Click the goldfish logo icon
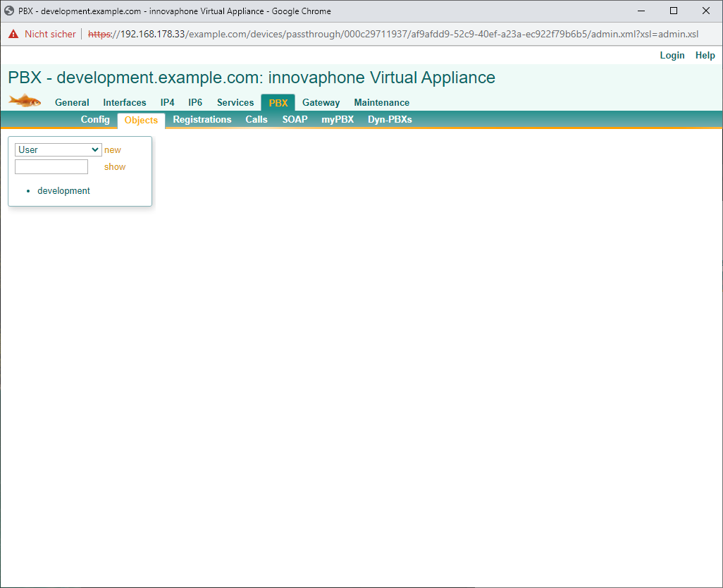Screen dimensions: 723x588 pyautogui.click(x=25, y=100)
